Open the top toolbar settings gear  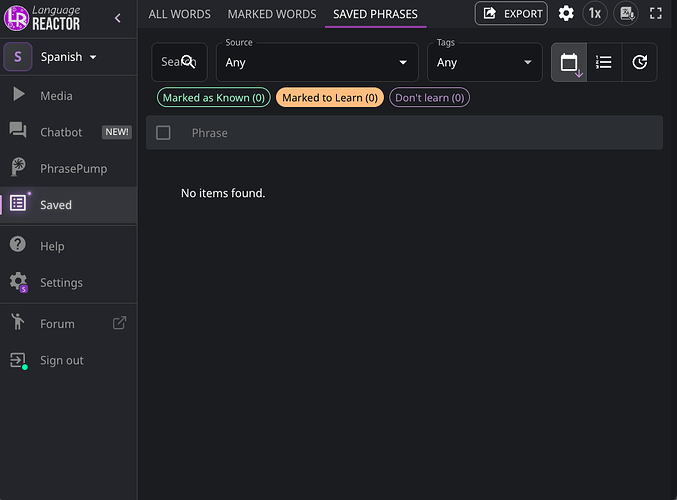[x=566, y=13]
